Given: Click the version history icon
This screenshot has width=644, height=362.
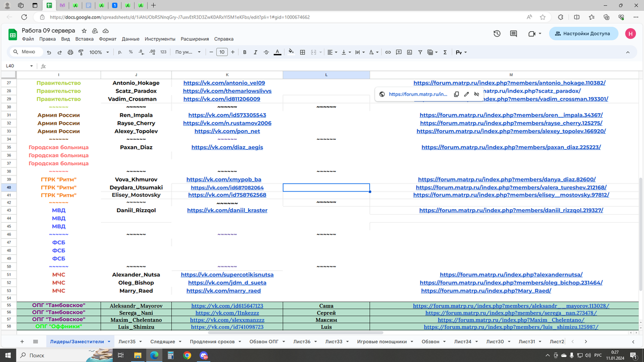Looking at the screenshot, I should point(496,33).
